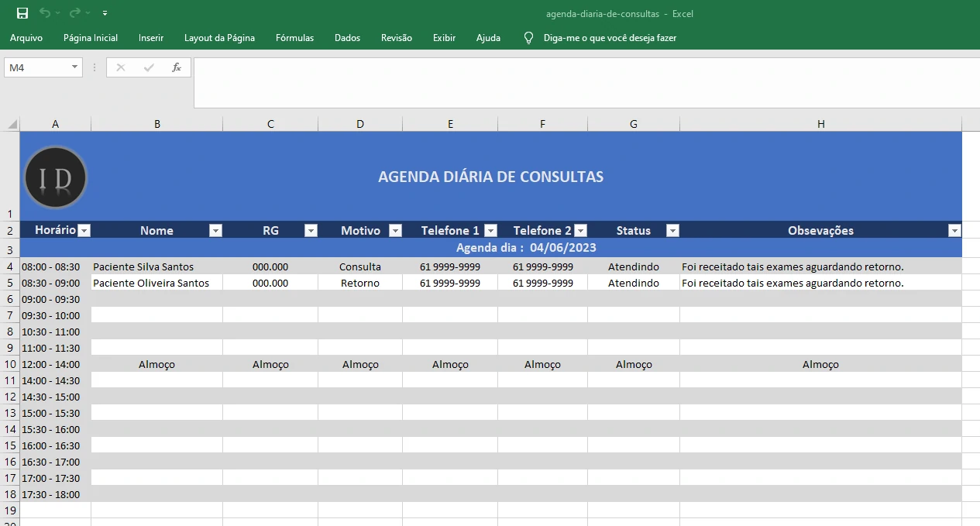Open the Arquivo menu
This screenshot has width=980, height=526.
click(26, 37)
